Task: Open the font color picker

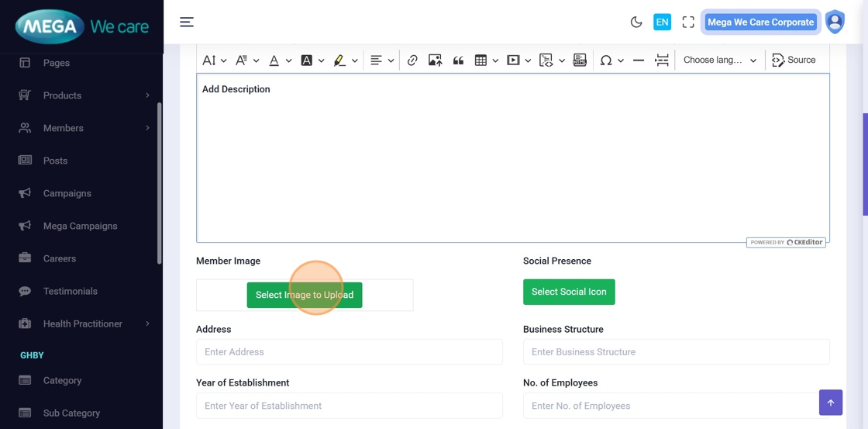Action: (x=279, y=61)
